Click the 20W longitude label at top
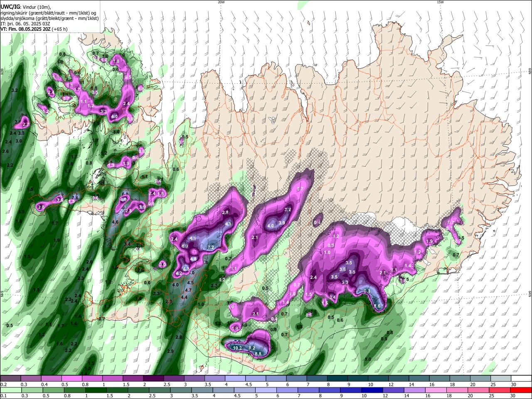 pos(221,2)
